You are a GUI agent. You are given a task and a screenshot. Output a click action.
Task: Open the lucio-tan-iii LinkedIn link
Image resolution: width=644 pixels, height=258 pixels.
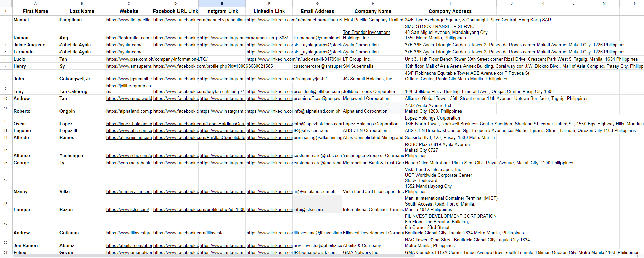click(294, 59)
